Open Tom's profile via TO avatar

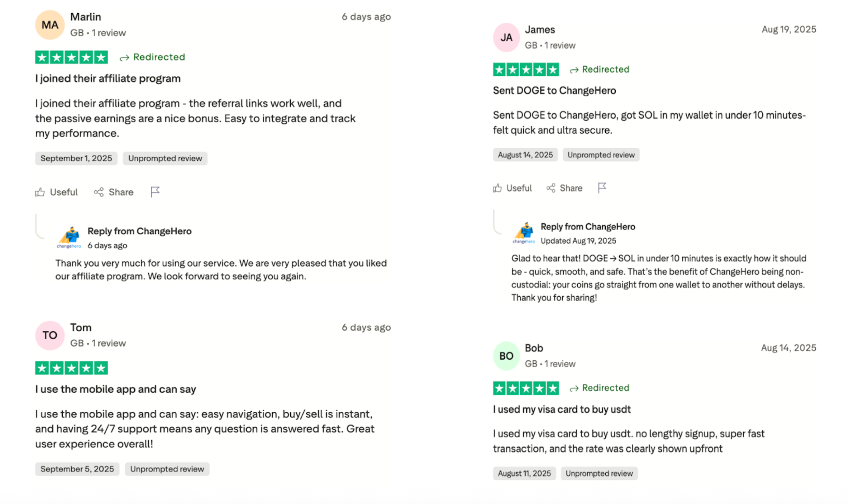50,335
